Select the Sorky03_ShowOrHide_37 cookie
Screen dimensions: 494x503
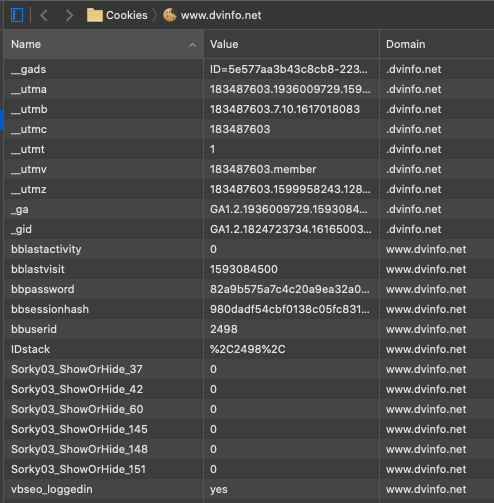click(77, 369)
